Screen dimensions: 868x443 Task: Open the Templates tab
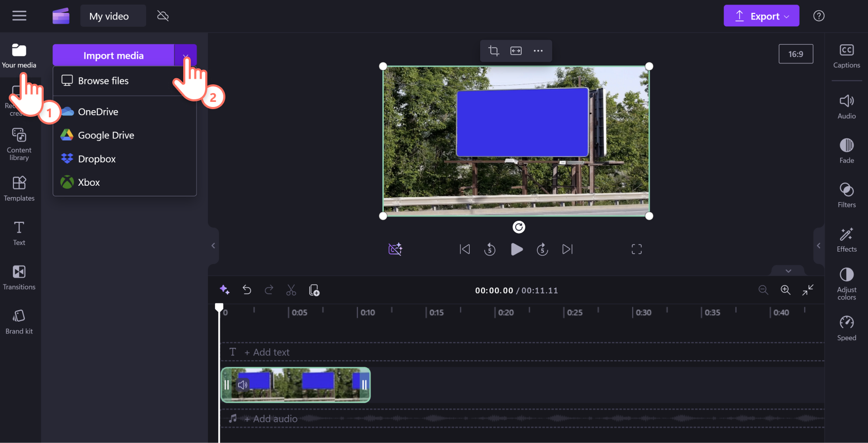click(x=19, y=189)
